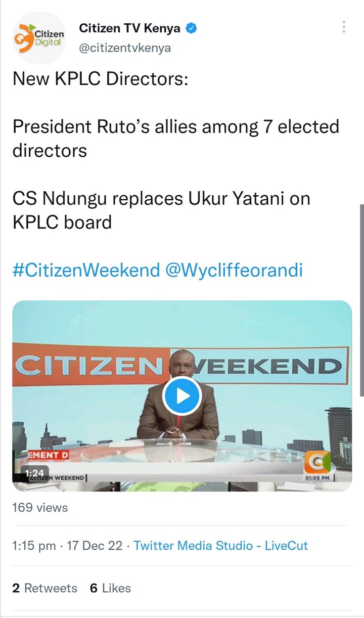Viewport: 364px width, 618px height.
Task: Click the vertical scrollbar on the right edge
Action: (361, 300)
